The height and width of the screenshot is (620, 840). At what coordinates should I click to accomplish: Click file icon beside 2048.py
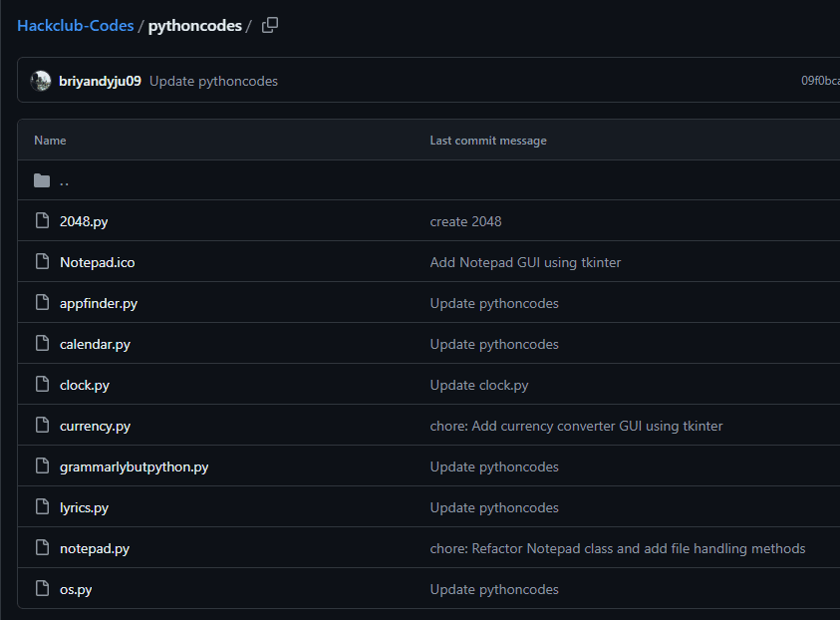[42, 221]
